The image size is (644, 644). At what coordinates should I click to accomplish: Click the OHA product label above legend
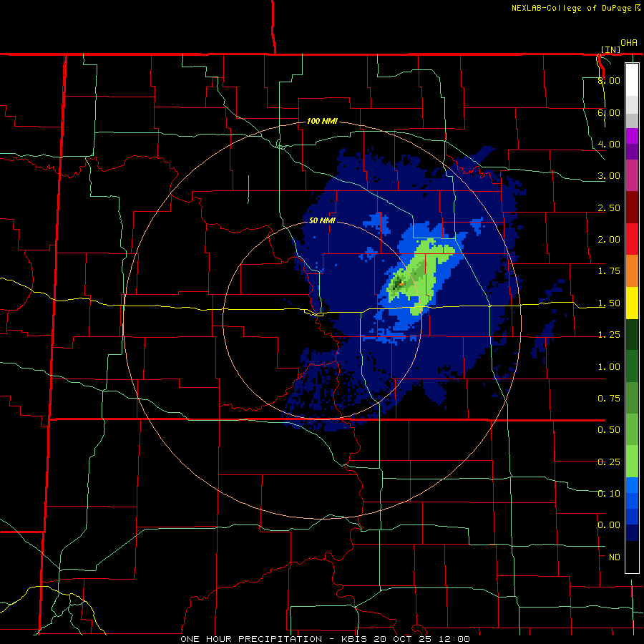point(629,43)
